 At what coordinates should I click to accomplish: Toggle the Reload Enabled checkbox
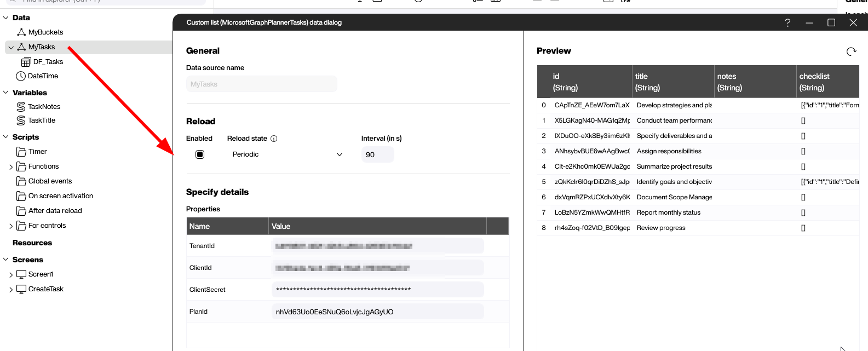pyautogui.click(x=200, y=154)
